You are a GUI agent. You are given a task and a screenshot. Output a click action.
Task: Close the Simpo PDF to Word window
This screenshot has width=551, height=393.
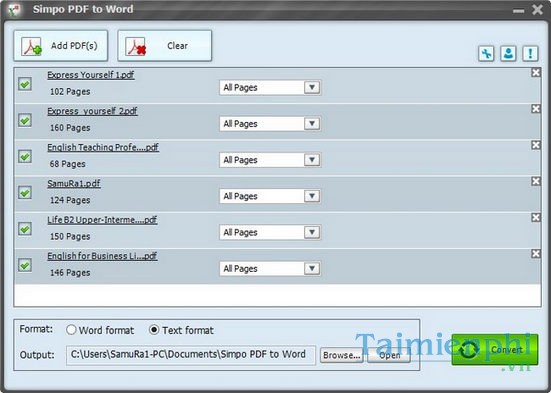[537, 10]
